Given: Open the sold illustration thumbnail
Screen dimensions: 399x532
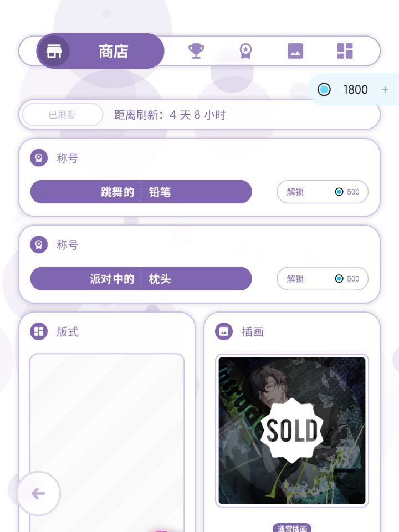Looking at the screenshot, I should (x=292, y=431).
